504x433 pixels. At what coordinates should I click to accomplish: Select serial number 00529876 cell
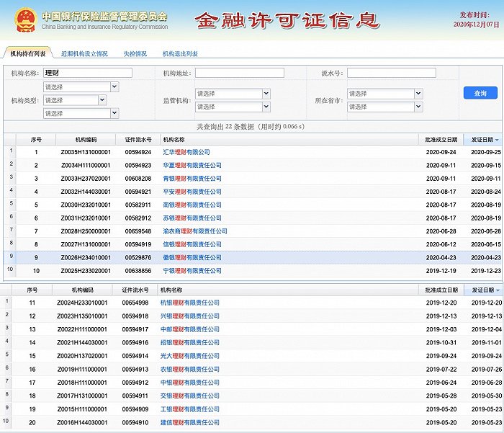pyautogui.click(x=138, y=258)
